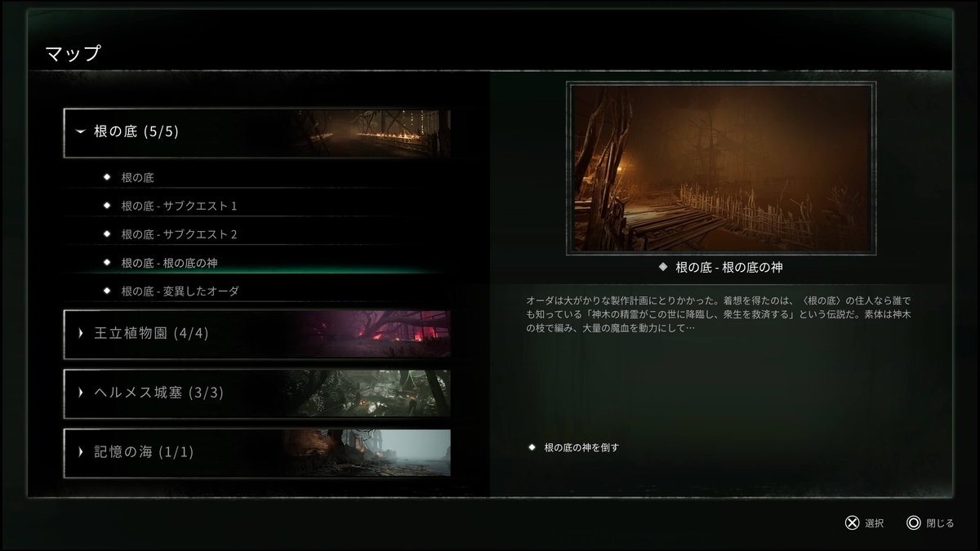Click the description paragraph starting オーダは大がかりな
The image size is (980, 551).
tap(720, 314)
